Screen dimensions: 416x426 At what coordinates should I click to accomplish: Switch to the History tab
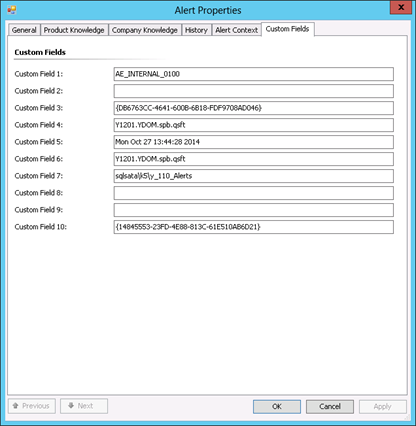[x=196, y=30]
